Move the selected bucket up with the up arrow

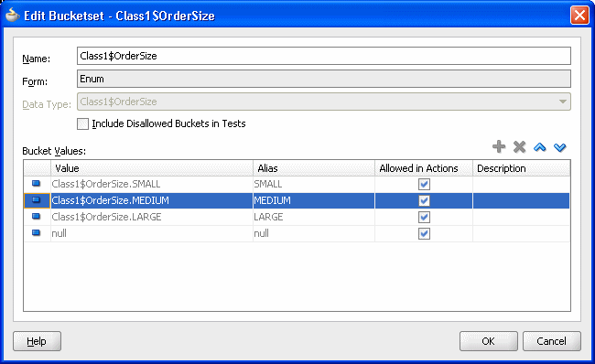point(539,147)
